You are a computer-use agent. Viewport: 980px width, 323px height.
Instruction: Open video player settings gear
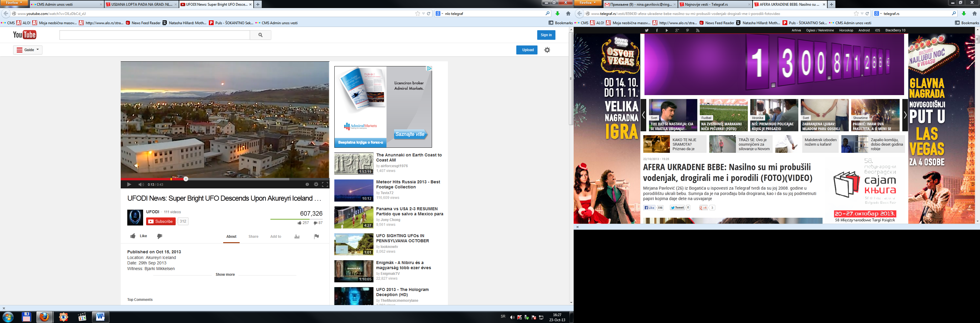[x=316, y=184]
